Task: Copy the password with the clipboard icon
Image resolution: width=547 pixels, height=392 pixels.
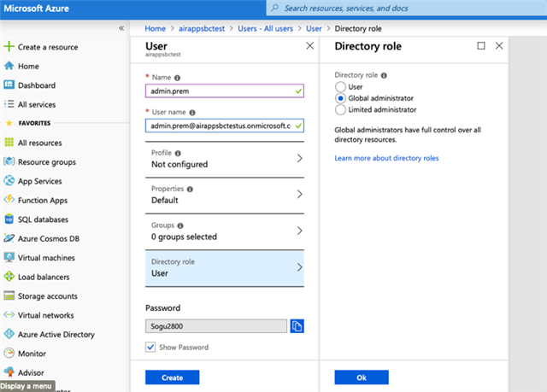Action: point(297,326)
